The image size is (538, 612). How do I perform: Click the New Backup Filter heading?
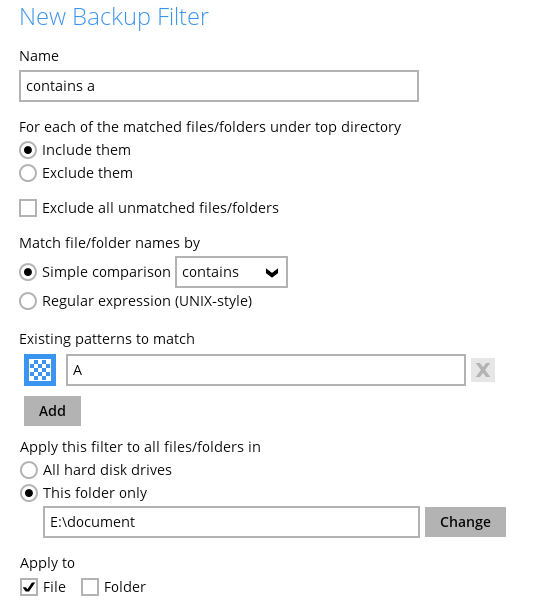tap(114, 17)
